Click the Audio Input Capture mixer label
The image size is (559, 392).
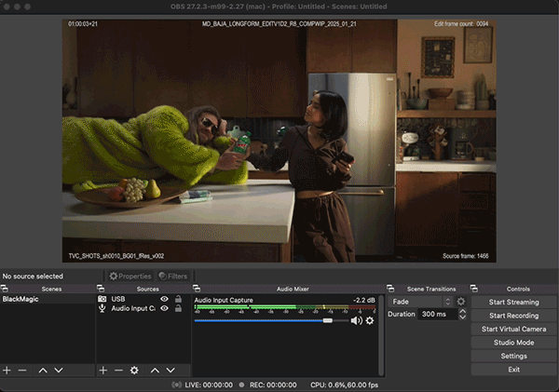click(x=224, y=300)
